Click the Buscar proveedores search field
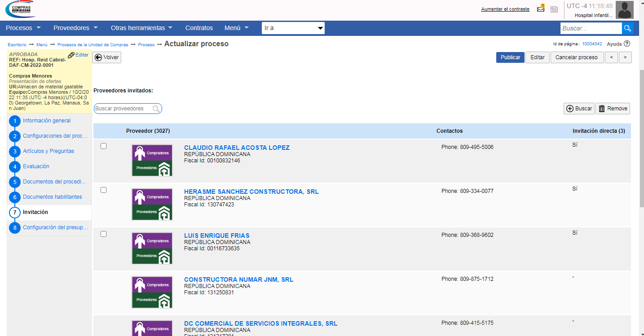This screenshot has height=336, width=644. (124, 109)
